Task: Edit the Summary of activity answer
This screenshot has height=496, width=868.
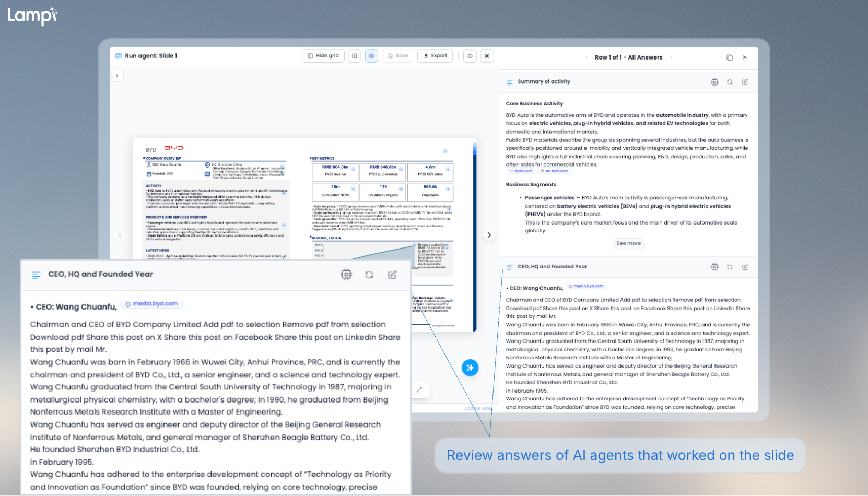Action: pos(745,82)
